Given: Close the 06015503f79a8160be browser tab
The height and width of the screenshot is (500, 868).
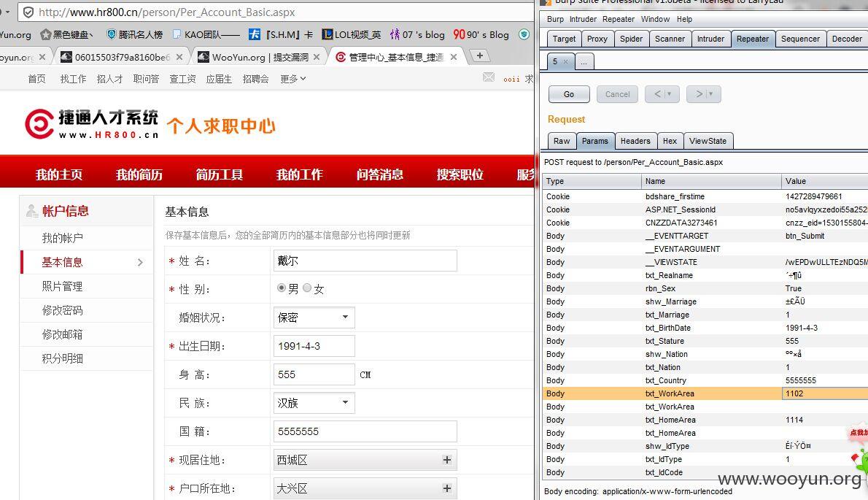Looking at the screenshot, I should [x=179, y=57].
